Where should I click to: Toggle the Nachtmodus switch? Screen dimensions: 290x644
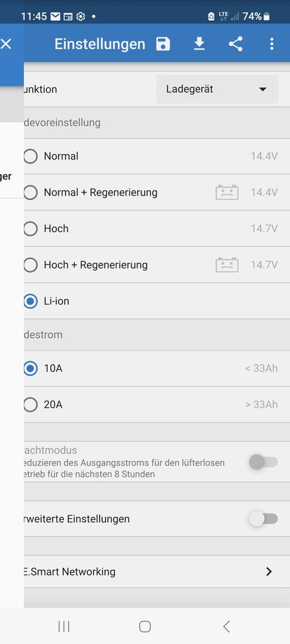point(264,462)
